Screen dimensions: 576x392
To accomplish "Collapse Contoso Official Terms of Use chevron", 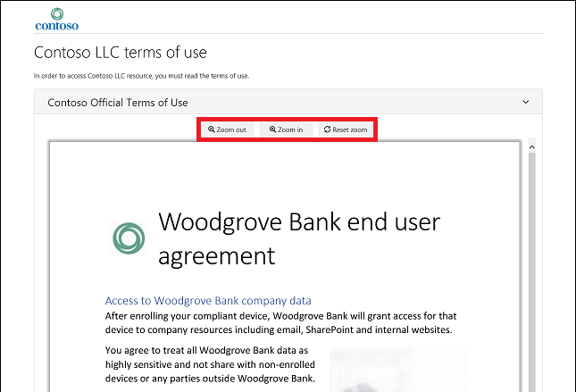I will [526, 102].
